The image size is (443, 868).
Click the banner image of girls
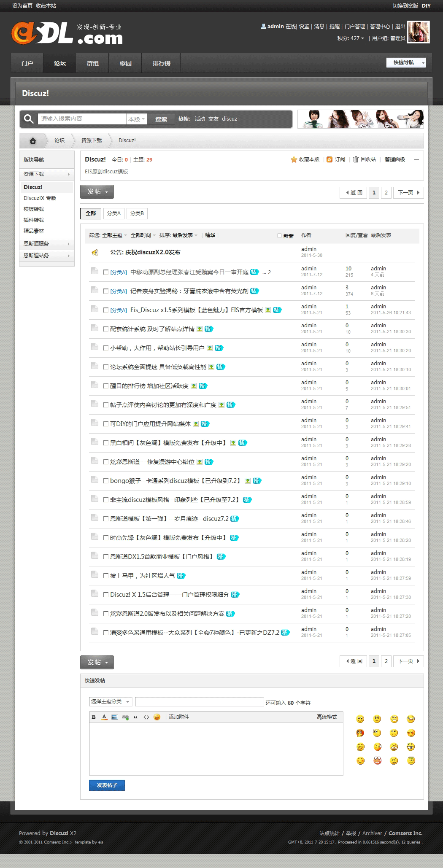[361, 119]
